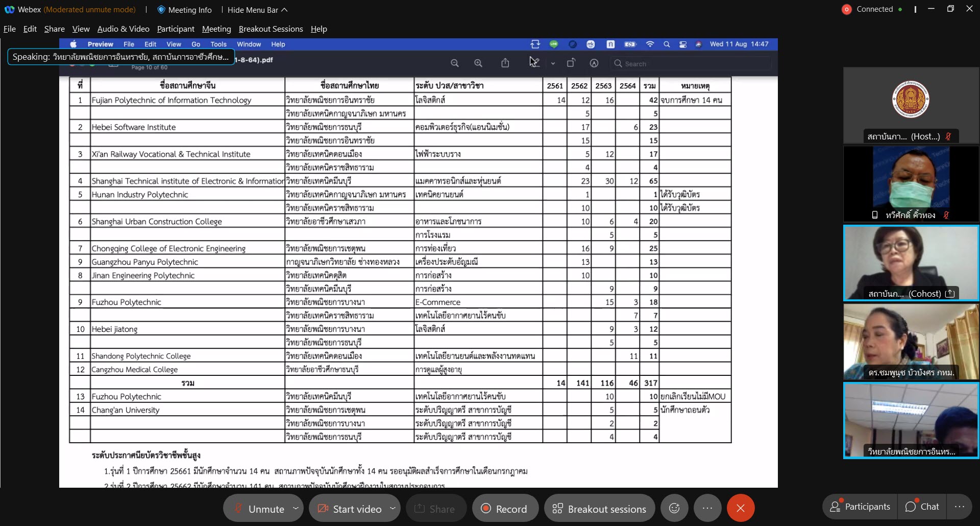
Task: Open the Audio & Video menu
Action: pos(124,29)
